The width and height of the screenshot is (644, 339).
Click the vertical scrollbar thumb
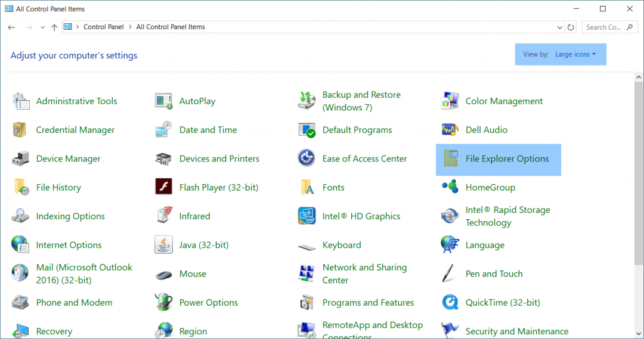(638, 173)
